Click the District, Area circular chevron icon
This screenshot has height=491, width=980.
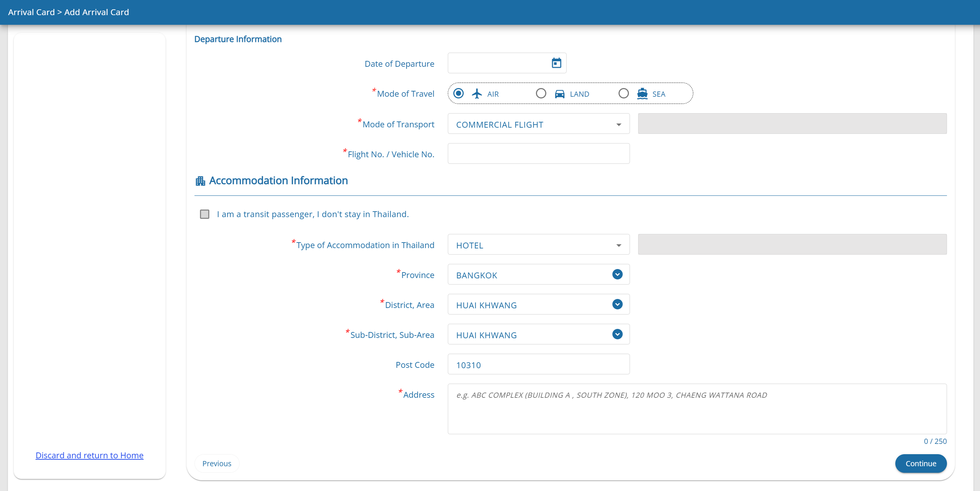pyautogui.click(x=617, y=304)
